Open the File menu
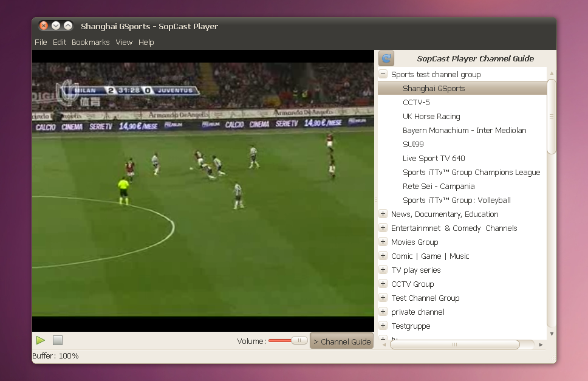The image size is (588, 381). (x=41, y=43)
